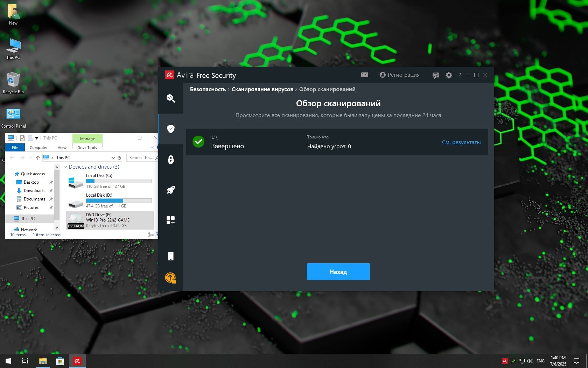Select Control Panel desktop icon

pyautogui.click(x=13, y=118)
